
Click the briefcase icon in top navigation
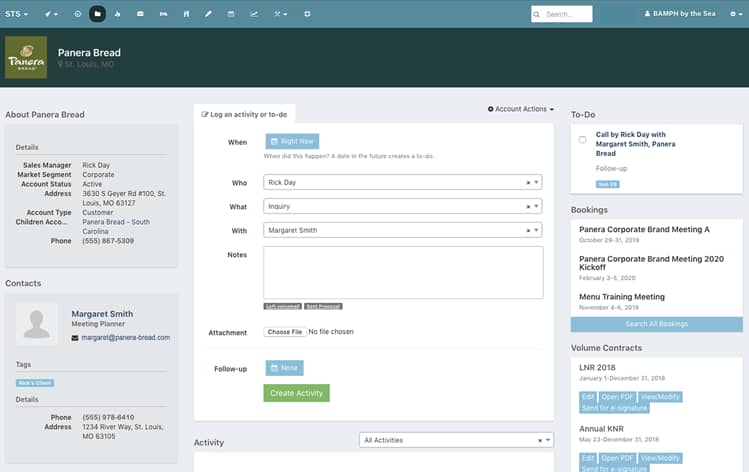(x=140, y=14)
